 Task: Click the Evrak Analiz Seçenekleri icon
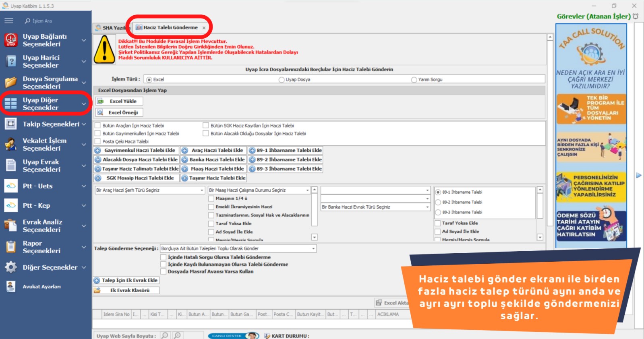click(x=11, y=225)
